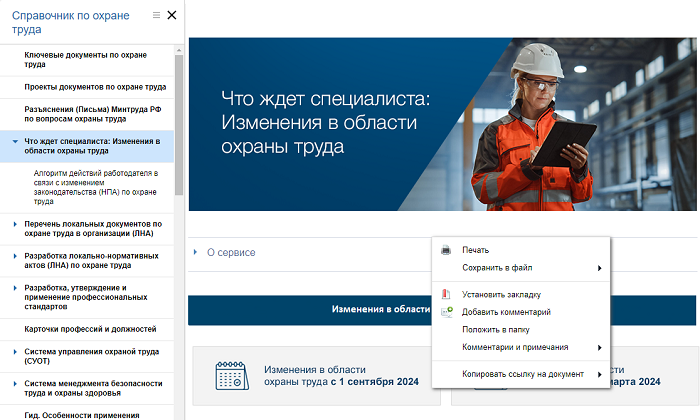Screen dimensions: 700x420
Task: Expand Перечень локальных документов tree node
Action: [15, 224]
